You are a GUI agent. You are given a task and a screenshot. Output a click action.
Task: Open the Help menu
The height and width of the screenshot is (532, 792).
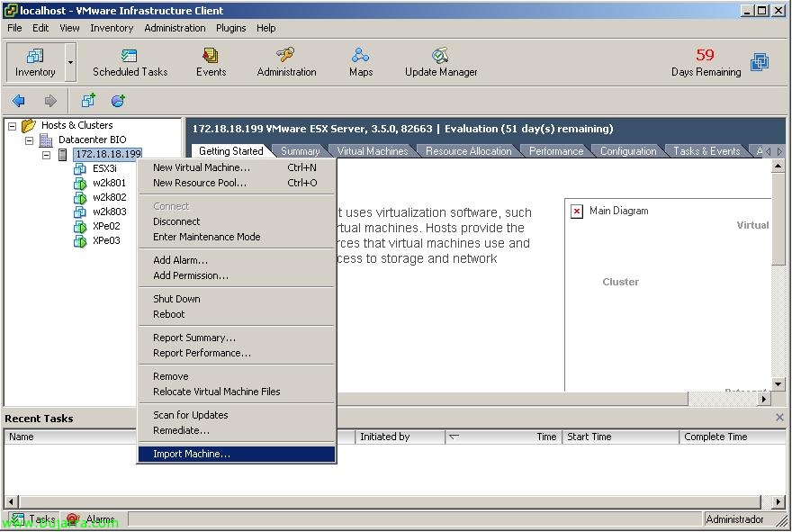tap(265, 28)
